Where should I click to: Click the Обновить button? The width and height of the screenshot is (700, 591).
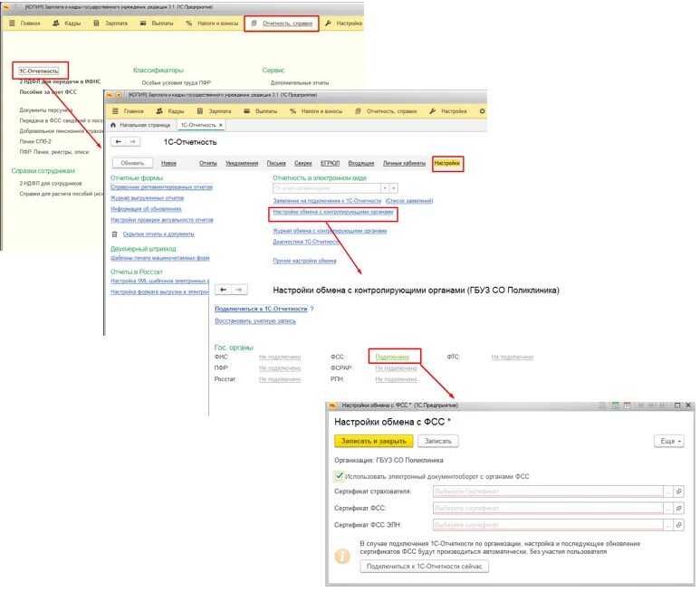tap(132, 163)
